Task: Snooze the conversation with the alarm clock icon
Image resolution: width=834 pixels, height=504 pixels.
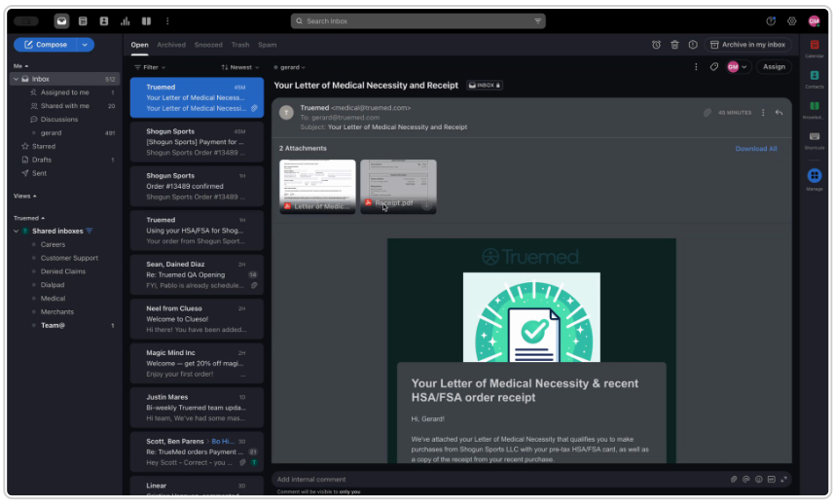Action: (x=656, y=45)
